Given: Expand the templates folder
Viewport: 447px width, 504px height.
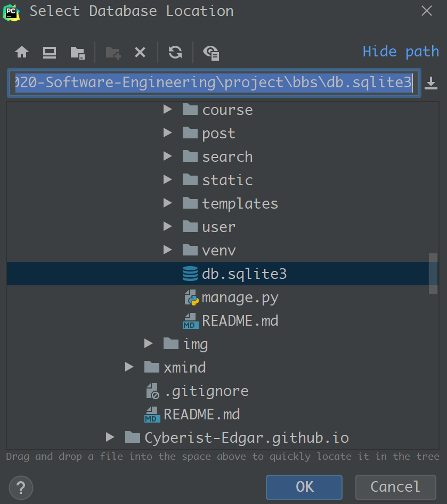Looking at the screenshot, I should (x=167, y=203).
